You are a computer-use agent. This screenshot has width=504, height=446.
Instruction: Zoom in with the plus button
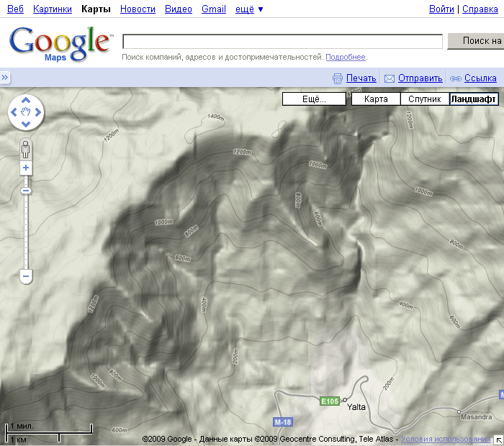(26, 168)
